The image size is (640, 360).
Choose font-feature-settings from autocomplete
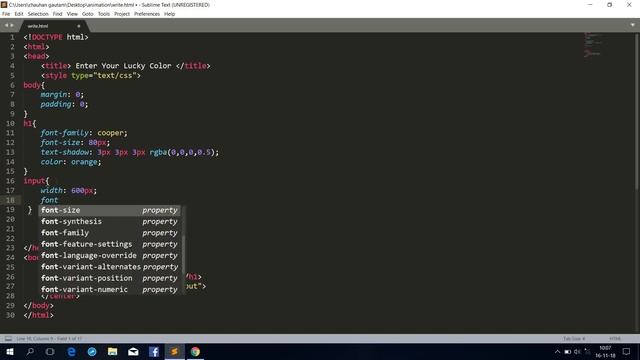110,244
